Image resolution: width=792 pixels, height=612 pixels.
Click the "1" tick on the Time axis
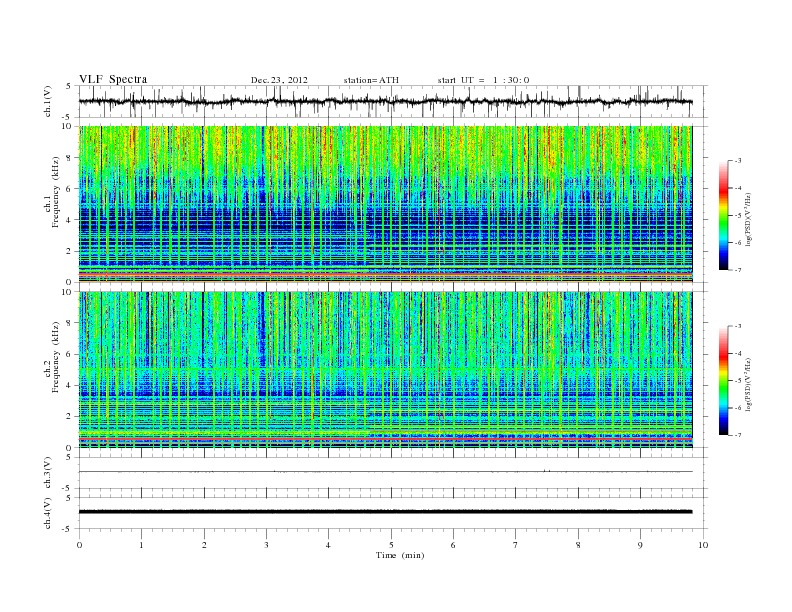(141, 545)
